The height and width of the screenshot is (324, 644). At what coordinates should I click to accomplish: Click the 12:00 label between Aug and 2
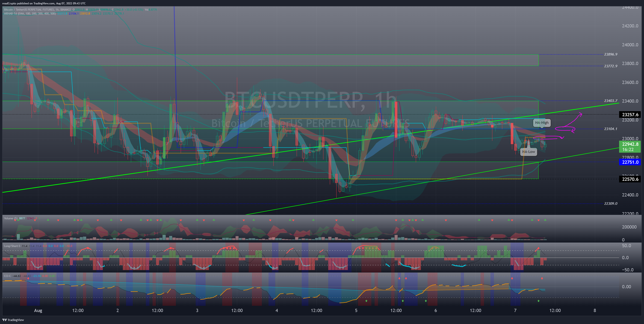point(78,310)
